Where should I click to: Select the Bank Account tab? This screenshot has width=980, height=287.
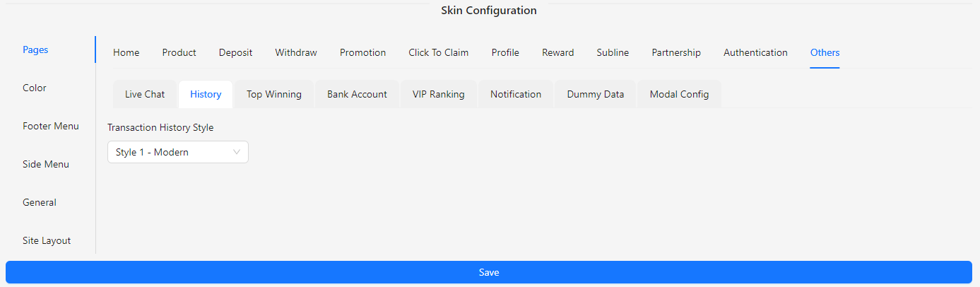point(357,94)
